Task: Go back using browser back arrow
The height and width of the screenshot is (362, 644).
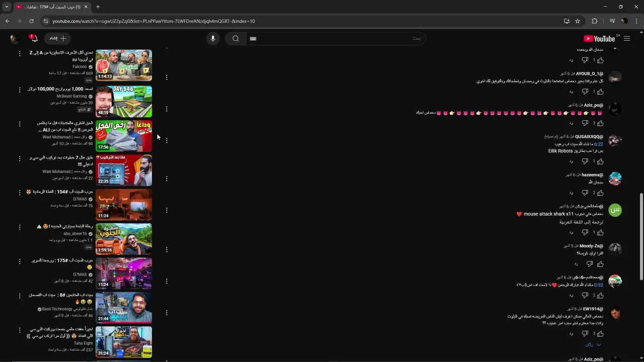Action: (x=7, y=21)
